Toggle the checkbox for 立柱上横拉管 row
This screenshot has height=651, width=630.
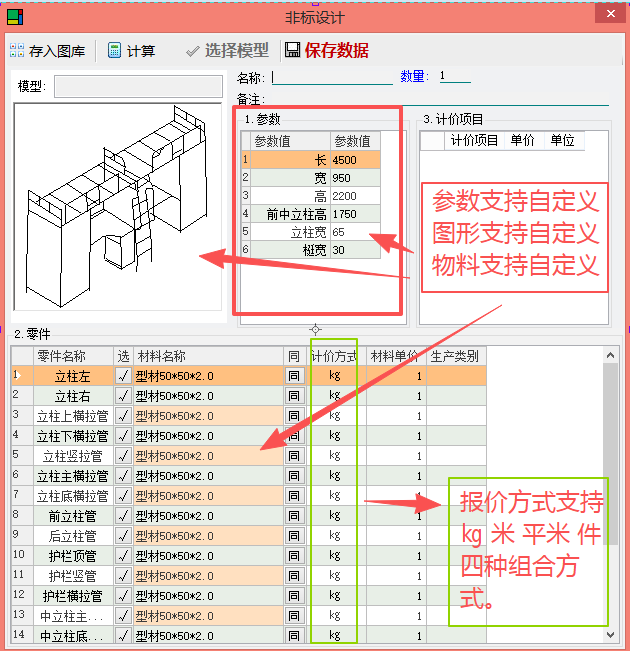tap(123, 416)
